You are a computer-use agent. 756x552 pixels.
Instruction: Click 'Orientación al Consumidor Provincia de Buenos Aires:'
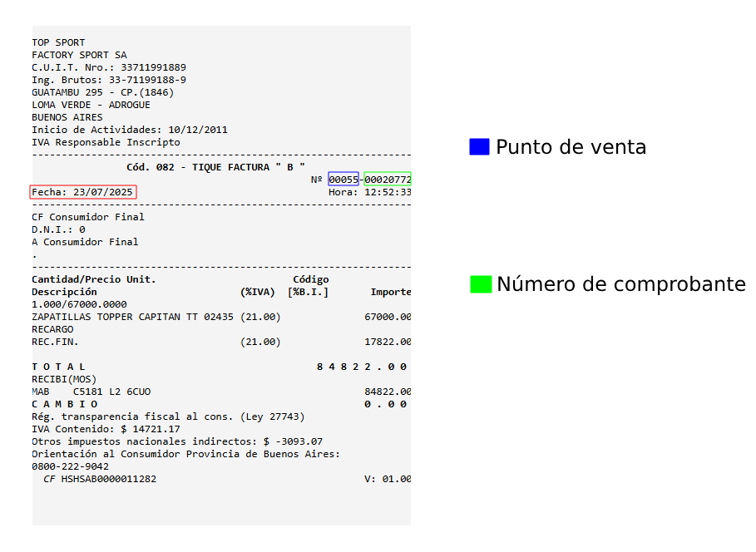[185, 454]
